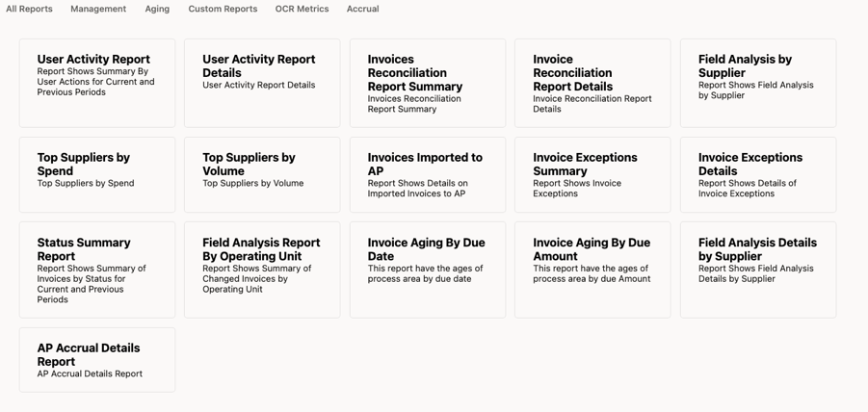Switch to the Accrual tab
Image resolution: width=868 pixels, height=412 pixels.
362,9
